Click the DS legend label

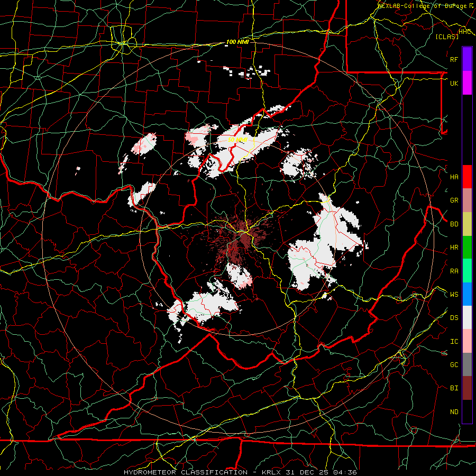pyautogui.click(x=454, y=317)
